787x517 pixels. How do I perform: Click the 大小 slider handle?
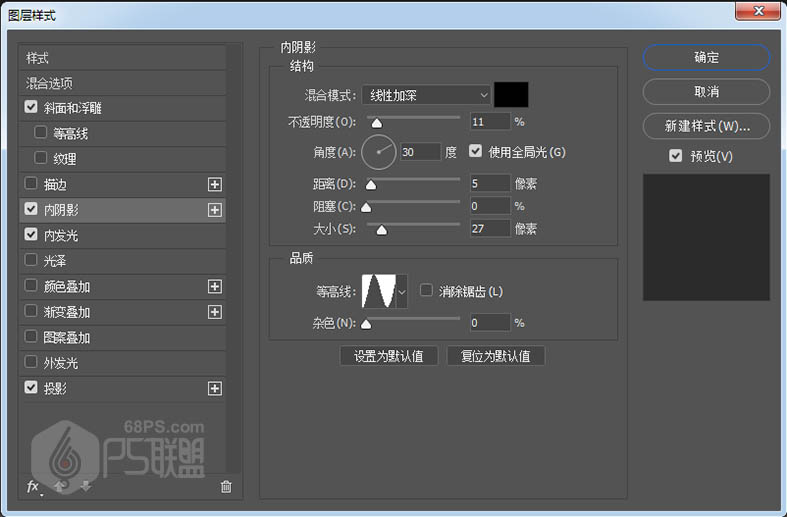(x=381, y=230)
